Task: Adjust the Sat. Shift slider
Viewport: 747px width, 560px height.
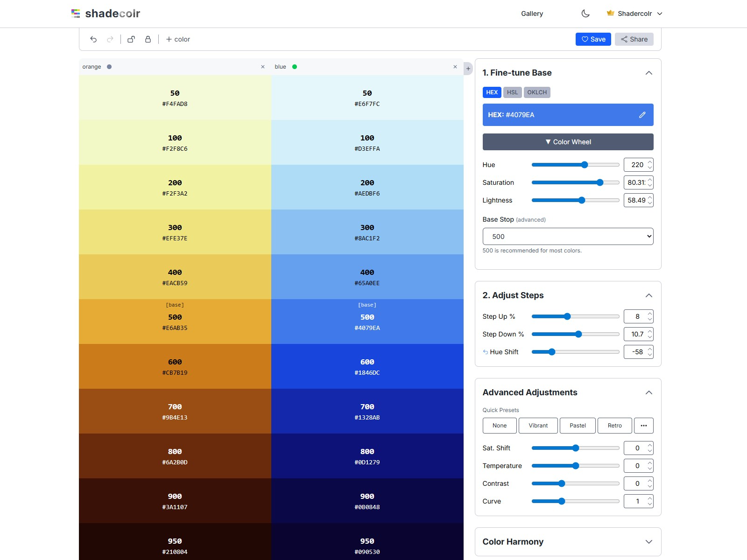Action: (x=575, y=448)
